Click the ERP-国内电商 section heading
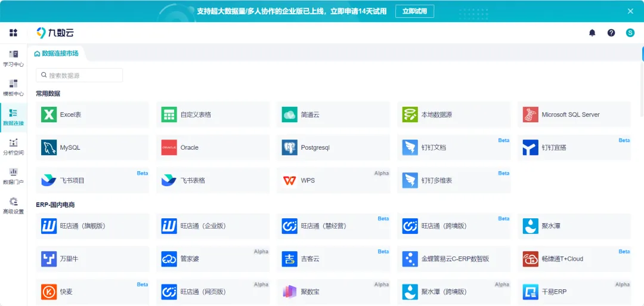644x306 pixels. pyautogui.click(x=55, y=204)
